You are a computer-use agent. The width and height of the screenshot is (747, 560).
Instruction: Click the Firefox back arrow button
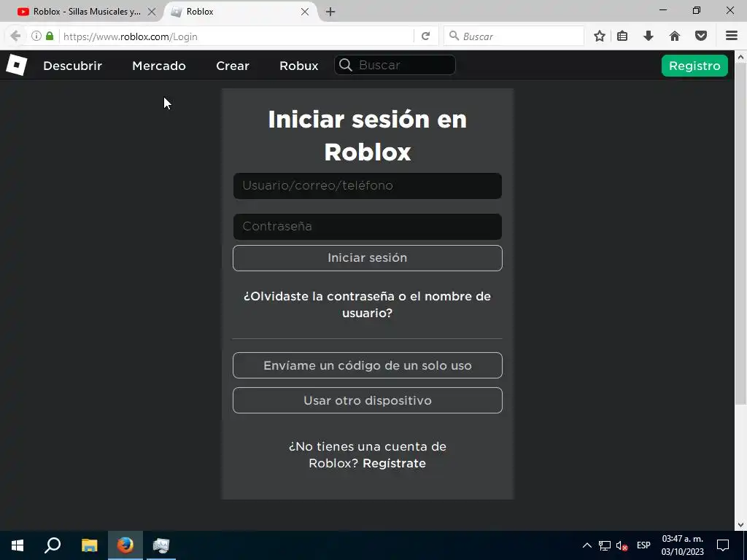coord(15,36)
